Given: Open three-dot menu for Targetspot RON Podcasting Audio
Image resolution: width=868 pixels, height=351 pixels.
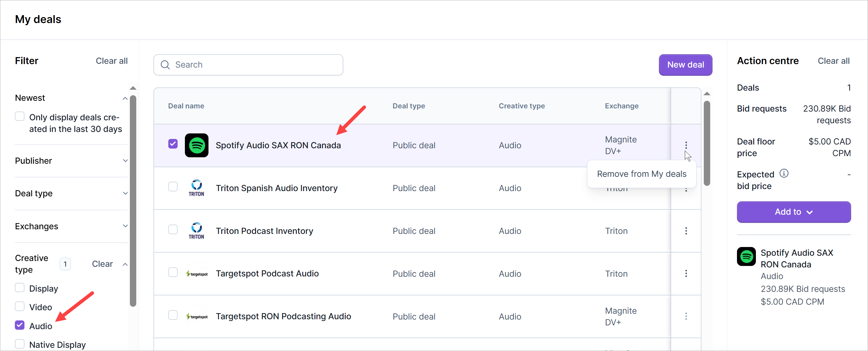Looking at the screenshot, I should click(x=686, y=316).
